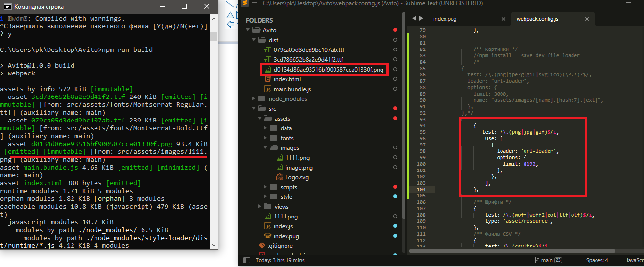The image size is (644, 267).
Task: Click the image icon beside 1111.png in the images folder
Action: pyautogui.click(x=280, y=158)
